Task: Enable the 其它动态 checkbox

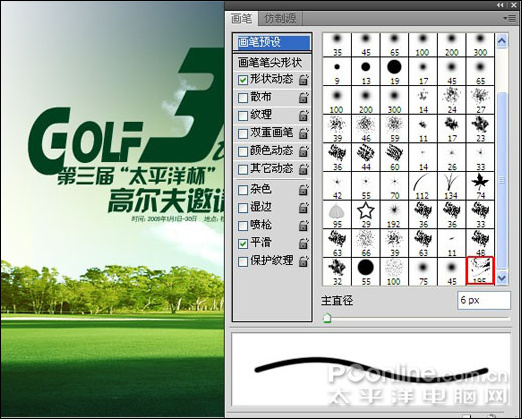Action: coord(243,170)
